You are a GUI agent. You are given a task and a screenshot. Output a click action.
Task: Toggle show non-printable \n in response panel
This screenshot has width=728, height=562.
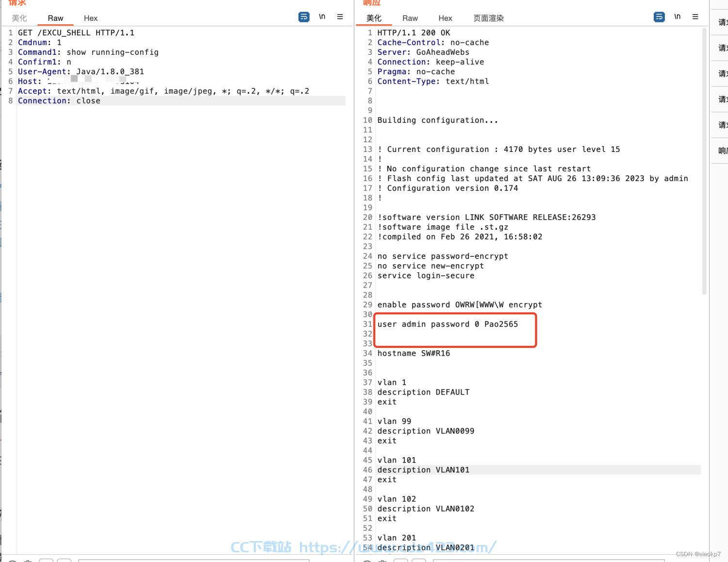677,17
